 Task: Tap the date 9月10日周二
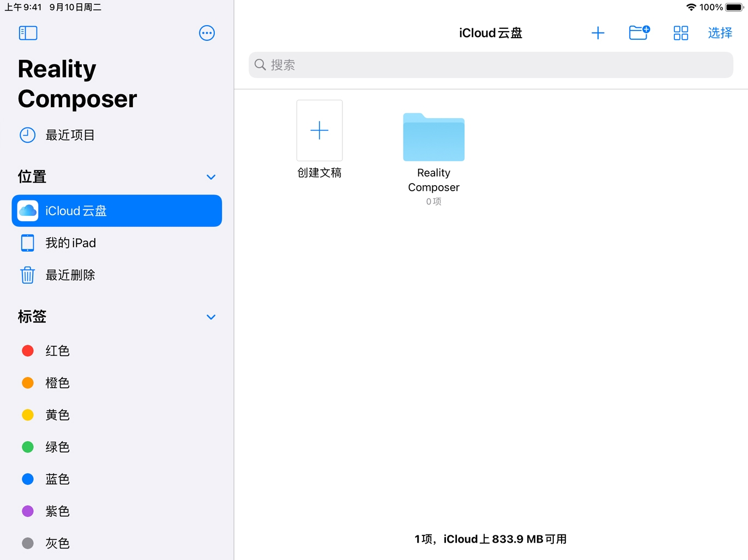point(75,7)
